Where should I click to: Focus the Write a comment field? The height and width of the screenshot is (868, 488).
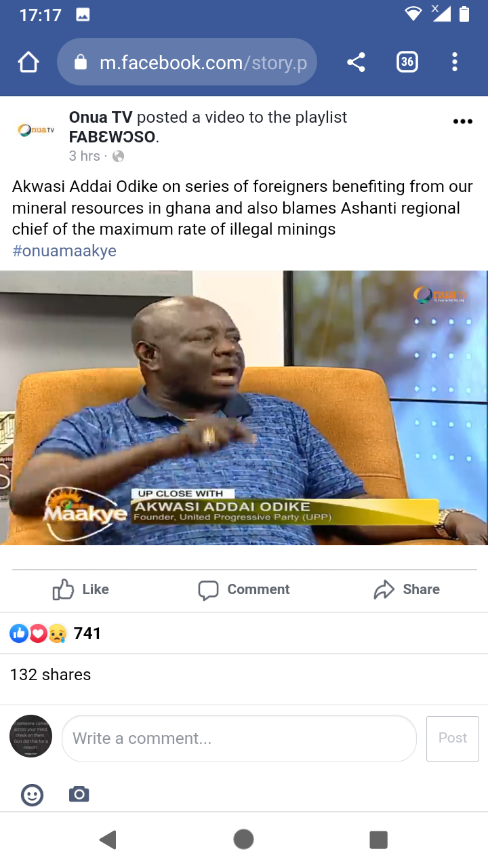click(239, 738)
